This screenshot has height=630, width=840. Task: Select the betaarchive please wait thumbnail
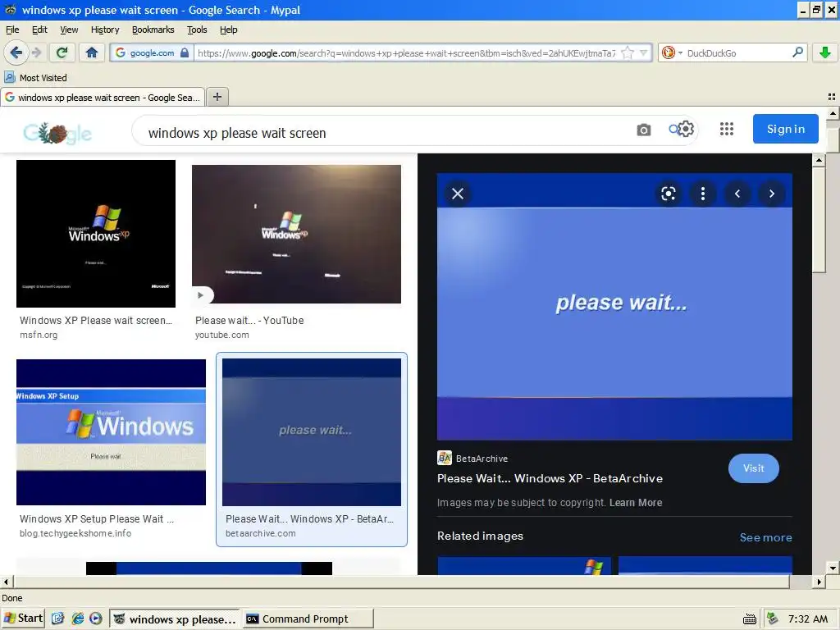tap(311, 431)
